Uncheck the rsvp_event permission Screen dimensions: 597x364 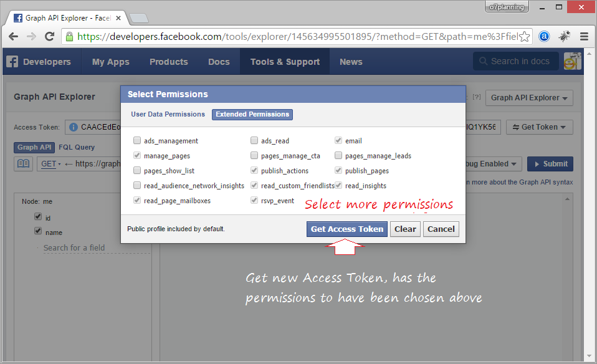point(254,200)
